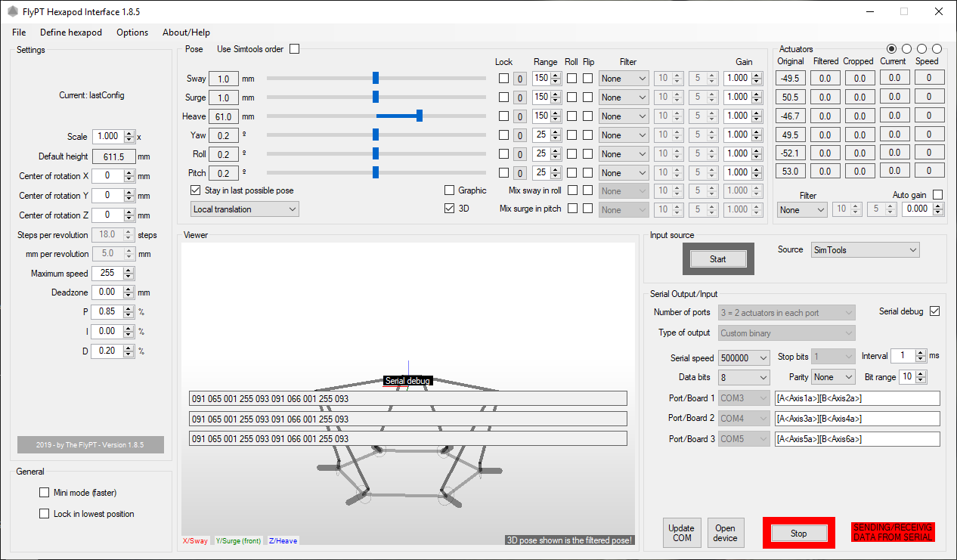The height and width of the screenshot is (560, 957).
Task: Open the Serial speed dropdown
Action: 743,357
